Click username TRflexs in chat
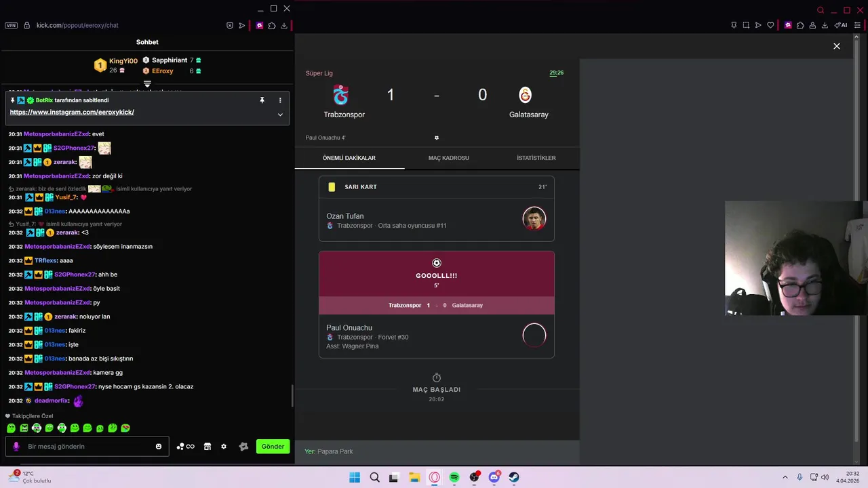Screen dimensions: 868x488 pos(45,261)
